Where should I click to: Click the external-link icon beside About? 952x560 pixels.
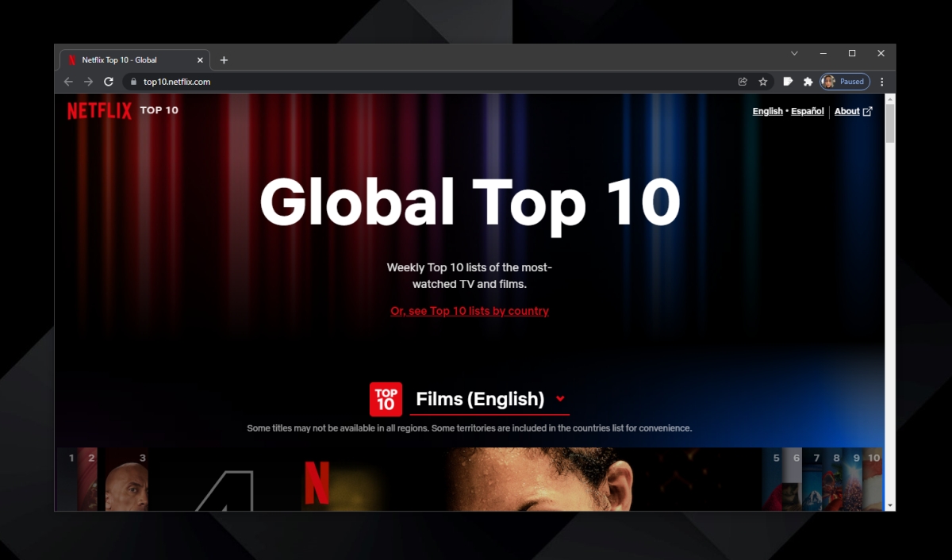[867, 111]
